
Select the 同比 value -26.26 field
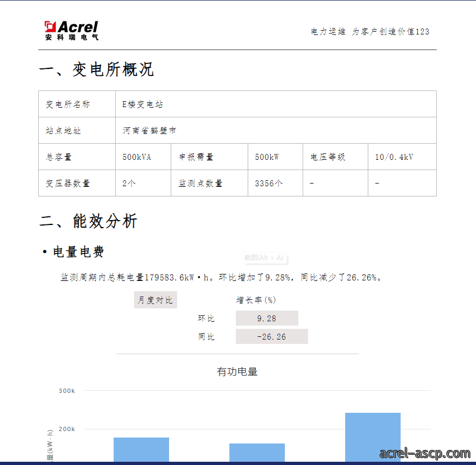point(272,336)
